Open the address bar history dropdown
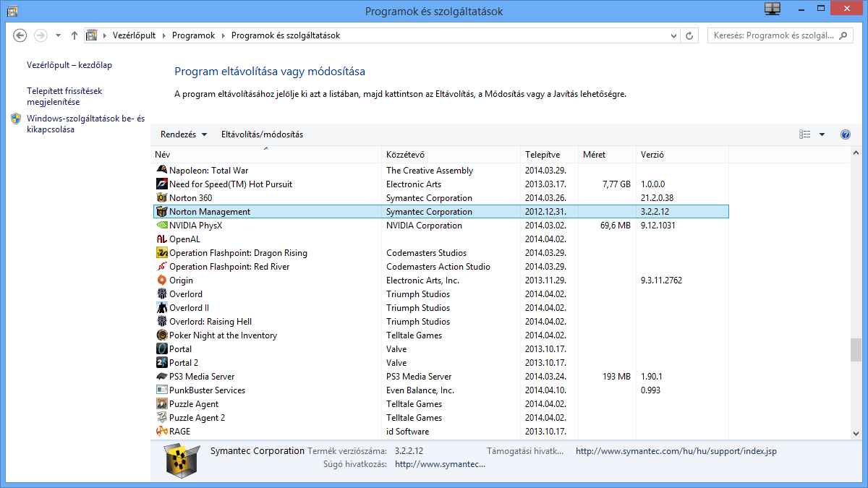 click(674, 35)
